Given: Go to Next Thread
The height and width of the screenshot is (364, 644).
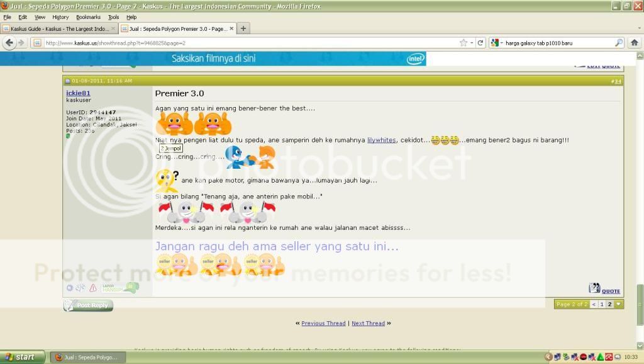Looking at the screenshot, I should (x=368, y=323).
